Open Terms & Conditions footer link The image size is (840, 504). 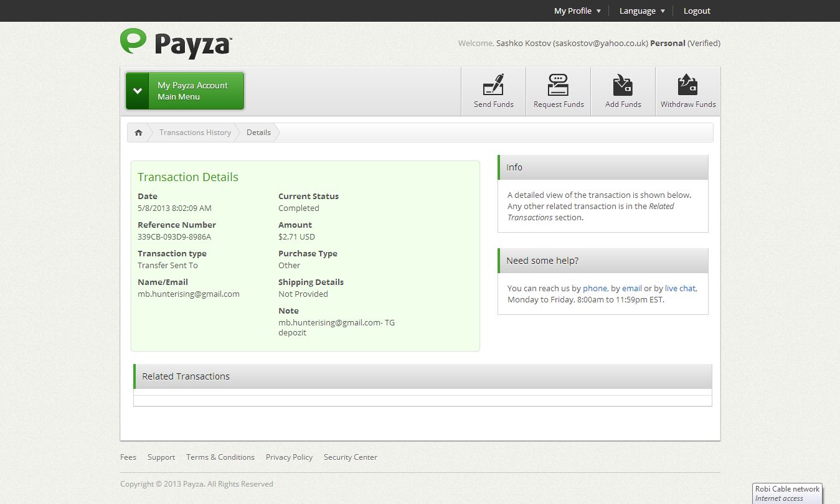coord(220,457)
